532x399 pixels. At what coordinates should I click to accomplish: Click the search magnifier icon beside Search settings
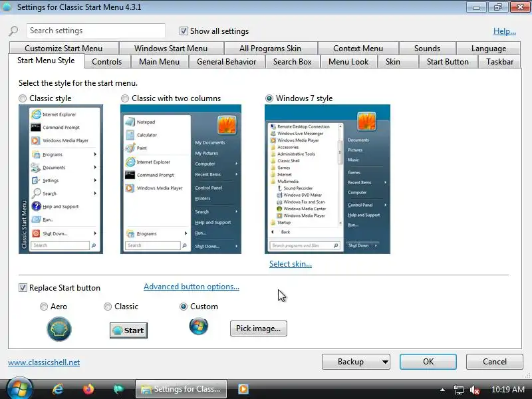point(13,31)
